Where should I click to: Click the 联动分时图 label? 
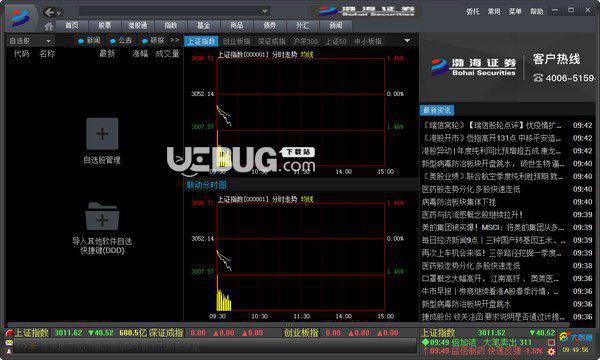[207, 185]
